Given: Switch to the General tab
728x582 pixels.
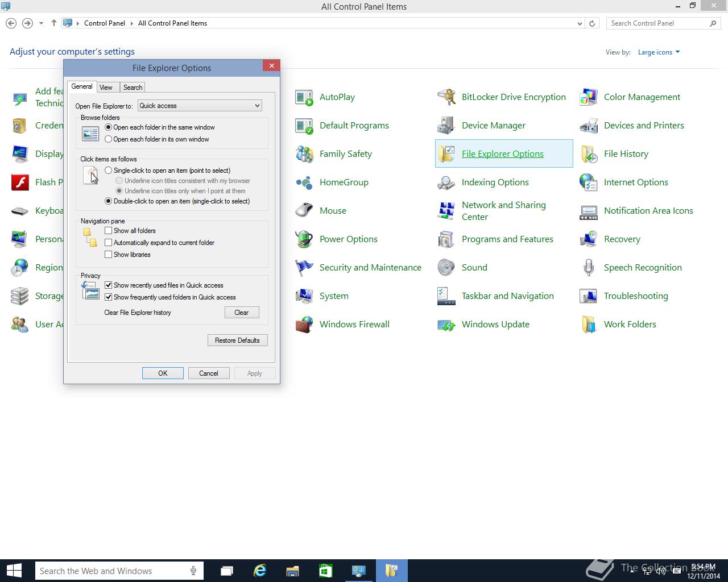Looking at the screenshot, I should (82, 86).
